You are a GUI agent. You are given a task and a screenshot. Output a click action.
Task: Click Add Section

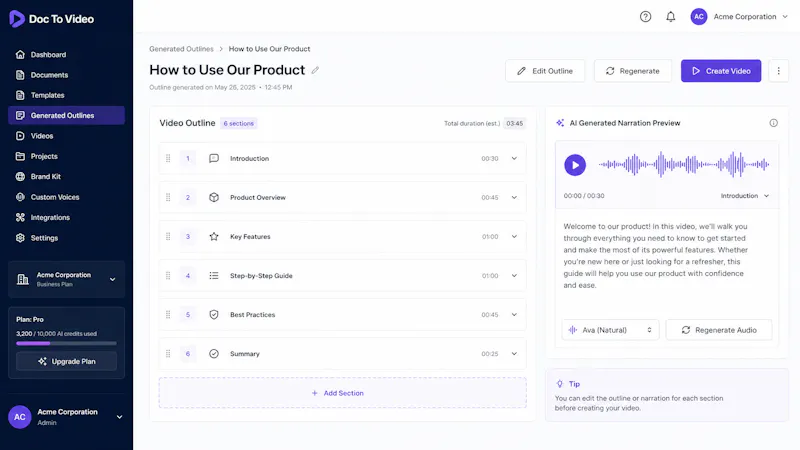pyautogui.click(x=342, y=393)
